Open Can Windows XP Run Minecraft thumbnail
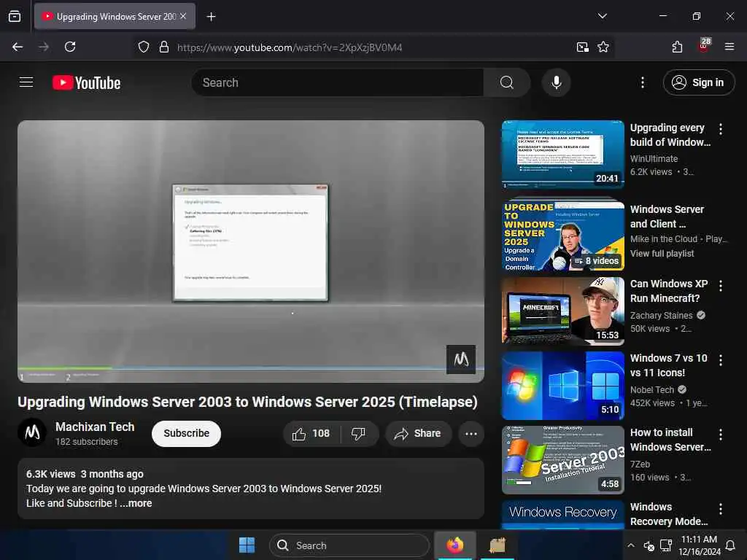This screenshot has height=560, width=747. point(562,311)
